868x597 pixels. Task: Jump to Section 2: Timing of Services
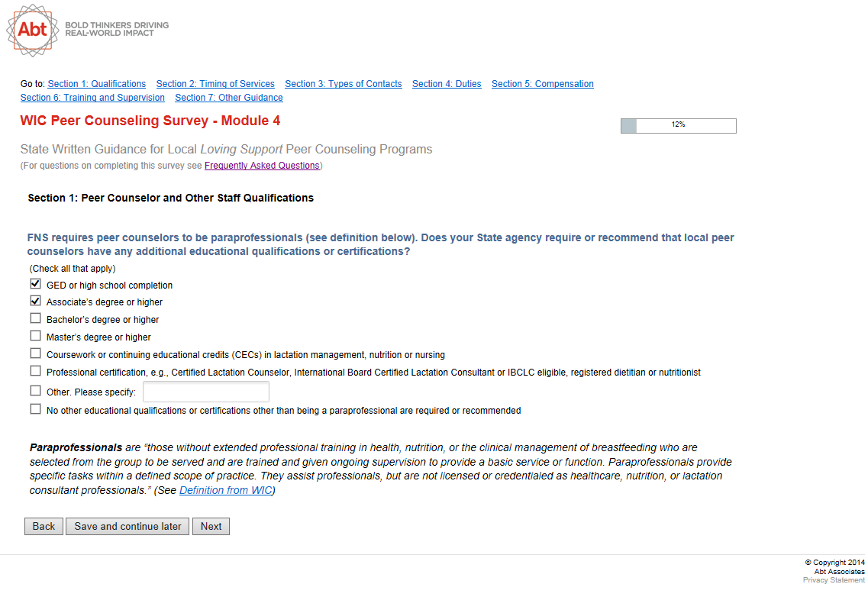coord(215,84)
